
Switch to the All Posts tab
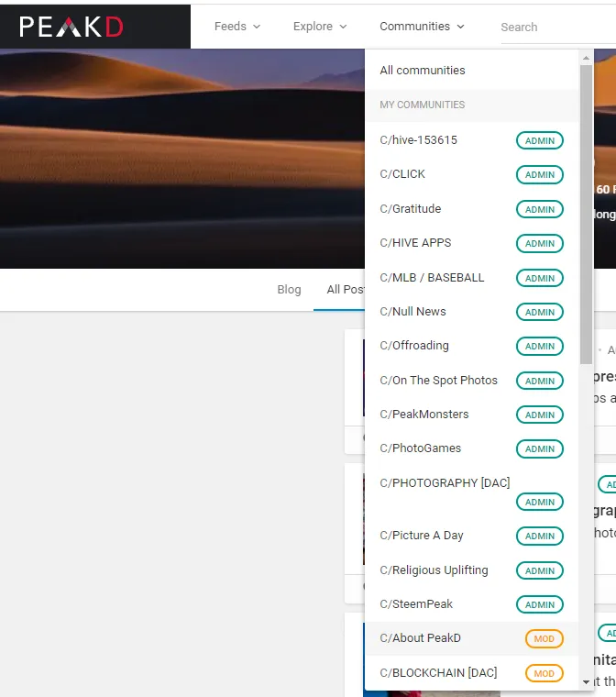(x=346, y=290)
